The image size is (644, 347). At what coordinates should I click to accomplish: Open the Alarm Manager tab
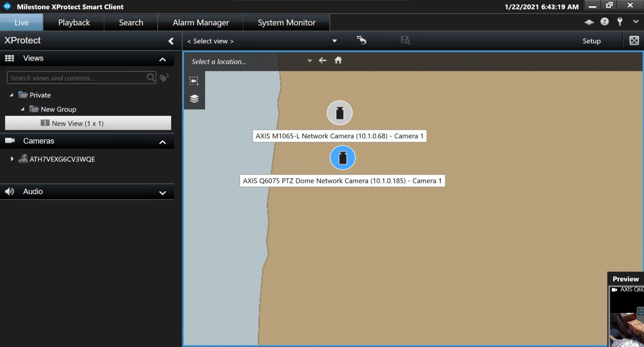(201, 23)
